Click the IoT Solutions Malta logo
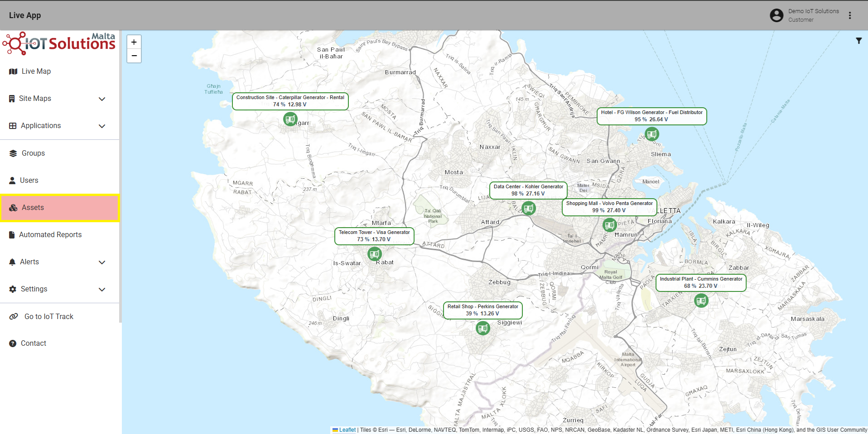The width and height of the screenshot is (868, 434). point(59,43)
